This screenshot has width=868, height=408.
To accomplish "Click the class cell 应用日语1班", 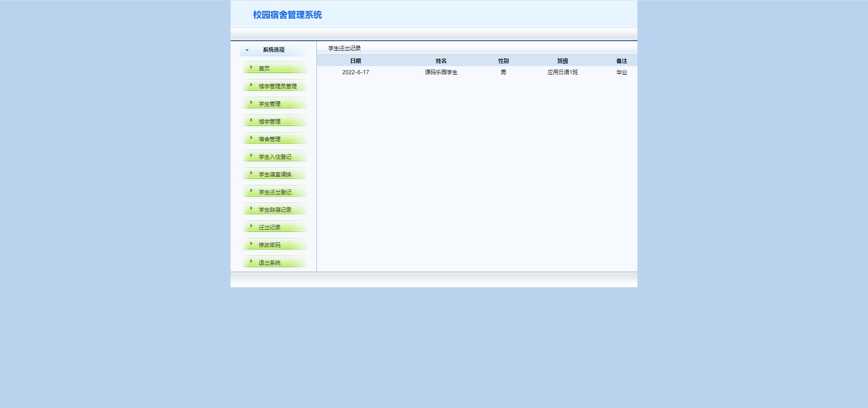I will click(x=563, y=72).
